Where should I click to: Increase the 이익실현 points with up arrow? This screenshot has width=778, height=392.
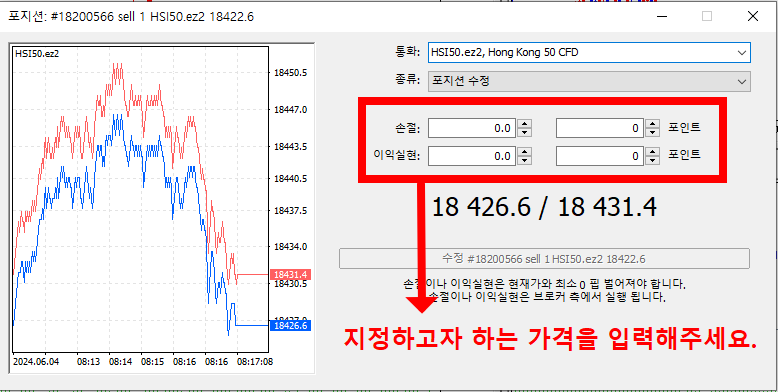652,151
